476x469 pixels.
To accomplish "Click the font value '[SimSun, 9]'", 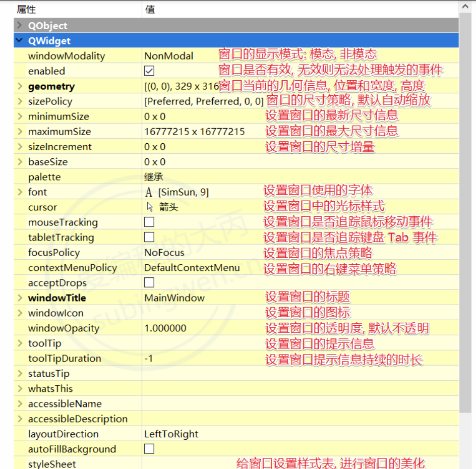I will pos(184,192).
